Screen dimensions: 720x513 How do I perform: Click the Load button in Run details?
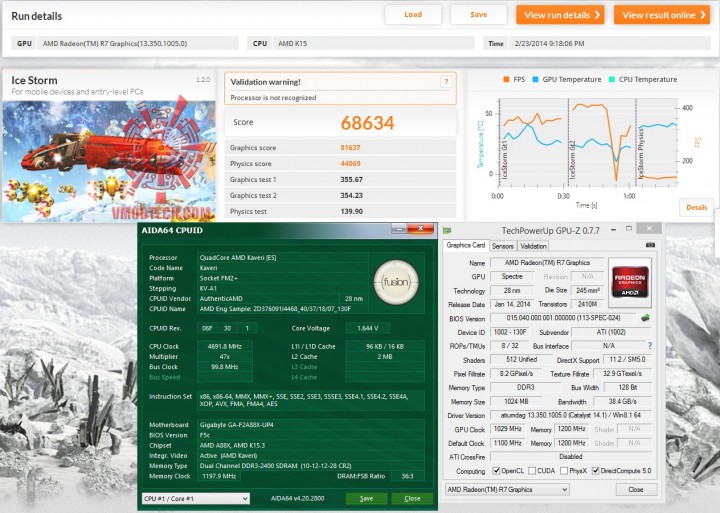pyautogui.click(x=413, y=15)
